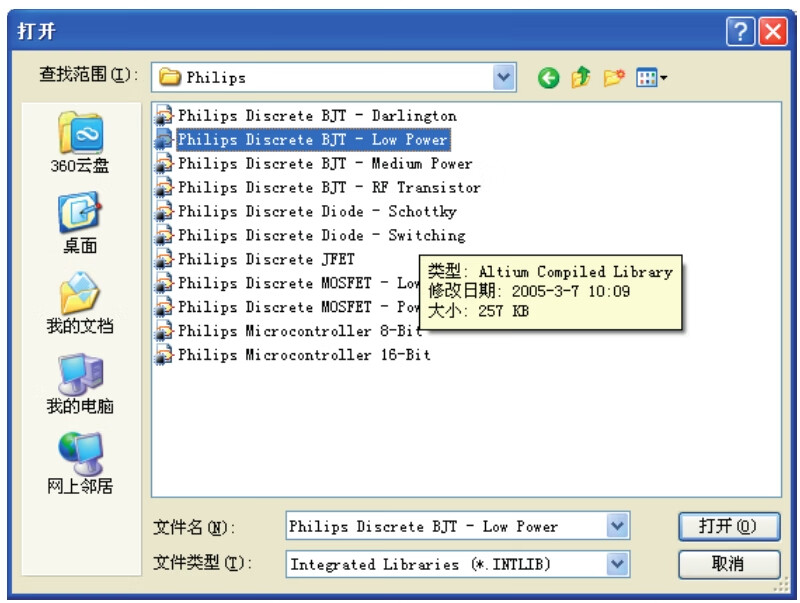Open 我的电脑 in the places sidebar
The height and width of the screenshot is (603, 800).
[80, 384]
